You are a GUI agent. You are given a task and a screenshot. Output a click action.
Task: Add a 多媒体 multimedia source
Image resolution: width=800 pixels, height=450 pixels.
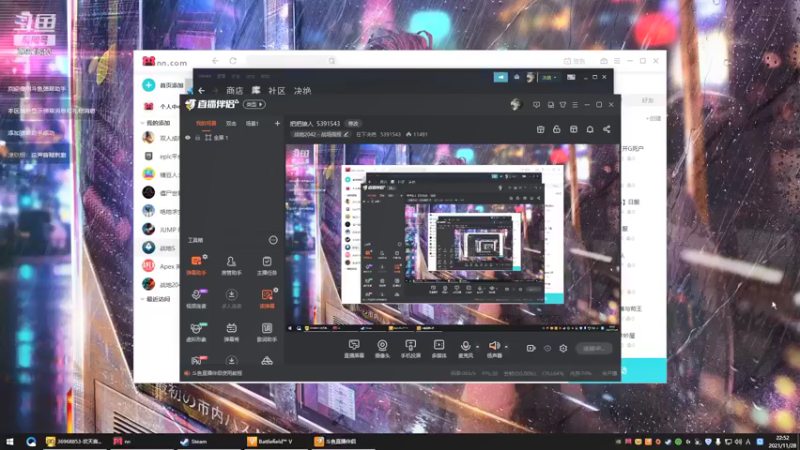(439, 348)
